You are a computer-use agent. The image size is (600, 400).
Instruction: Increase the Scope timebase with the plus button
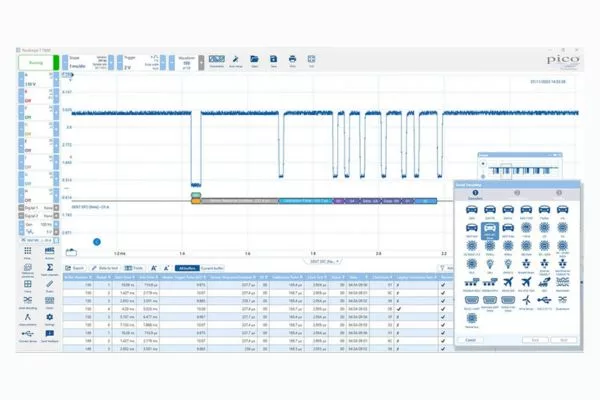point(111,62)
